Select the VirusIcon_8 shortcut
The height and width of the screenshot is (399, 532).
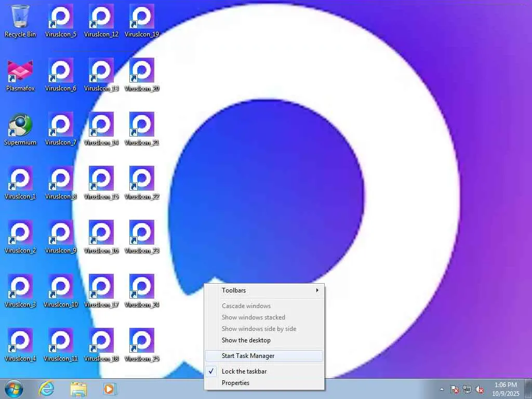click(61, 182)
